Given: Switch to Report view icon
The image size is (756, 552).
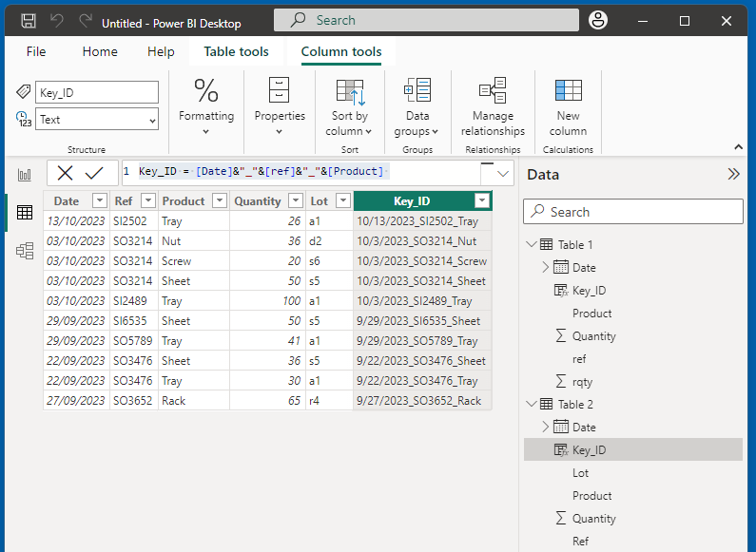Looking at the screenshot, I should click(25, 175).
